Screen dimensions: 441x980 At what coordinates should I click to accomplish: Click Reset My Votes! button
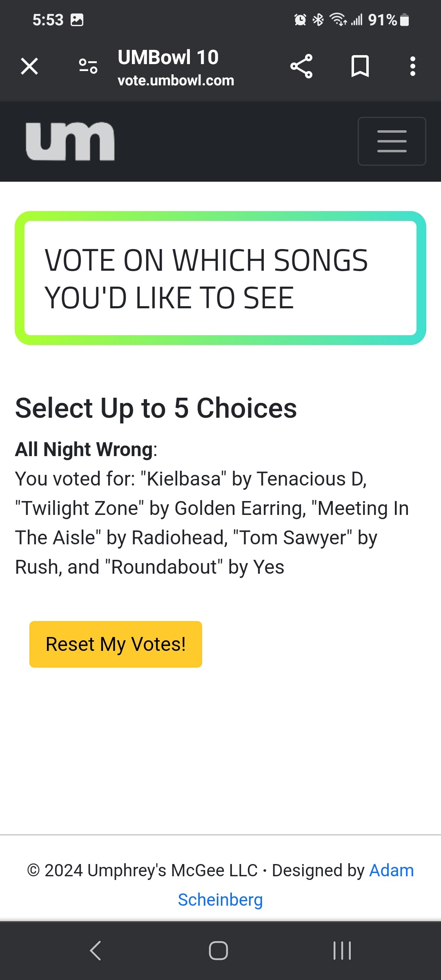[116, 644]
